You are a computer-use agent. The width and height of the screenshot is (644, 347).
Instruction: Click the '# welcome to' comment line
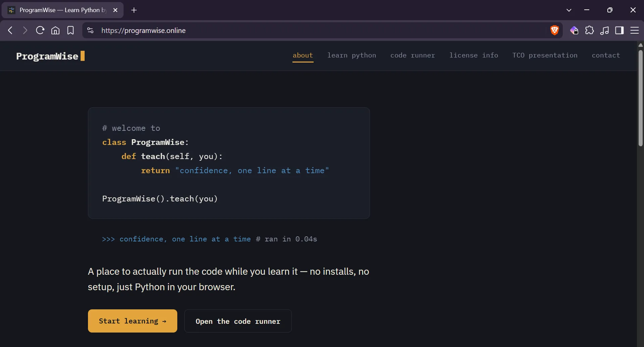click(x=131, y=128)
